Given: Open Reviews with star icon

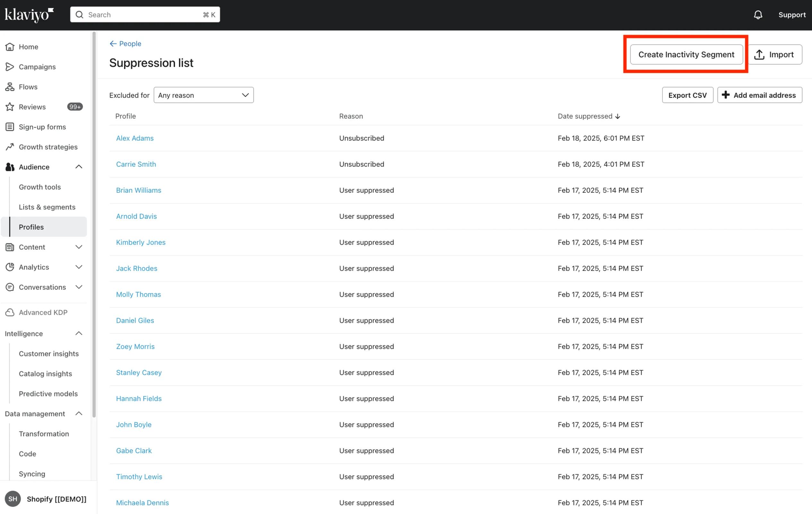Looking at the screenshot, I should coord(10,107).
